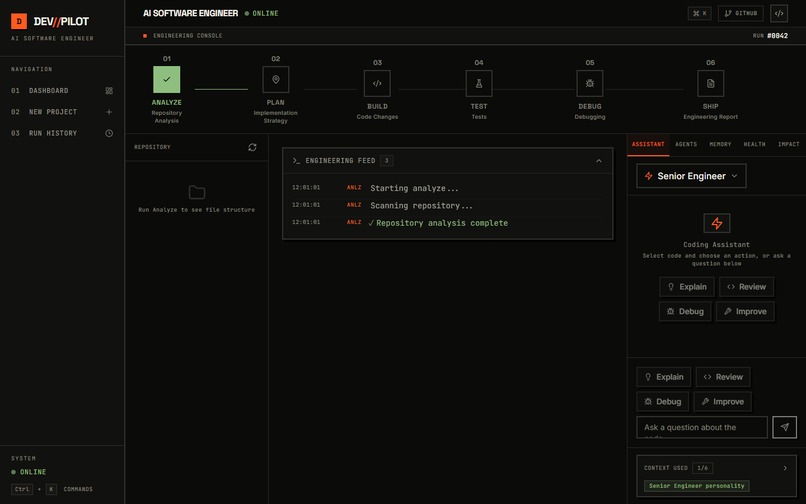Click the New Project plus icon
The width and height of the screenshot is (806, 504).
pos(109,112)
